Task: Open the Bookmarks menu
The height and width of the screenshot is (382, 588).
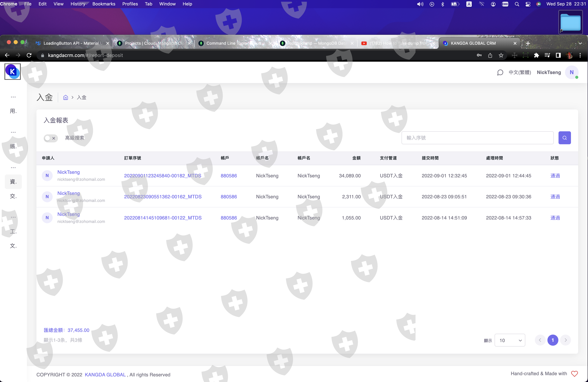Action: 103,4
